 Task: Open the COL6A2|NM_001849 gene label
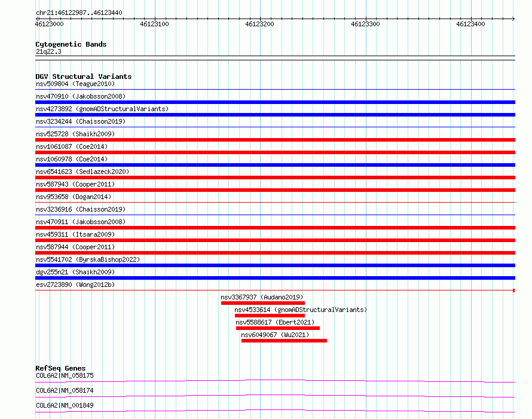(x=65, y=405)
